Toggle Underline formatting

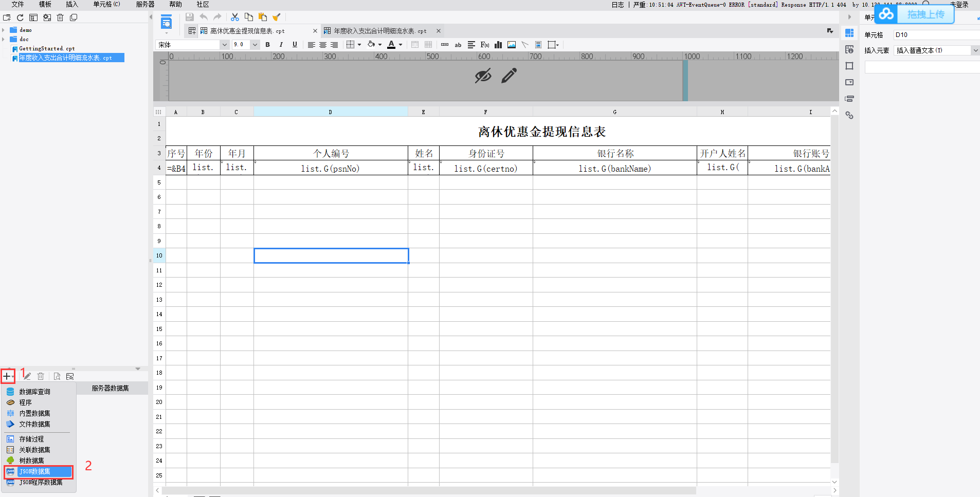(295, 45)
